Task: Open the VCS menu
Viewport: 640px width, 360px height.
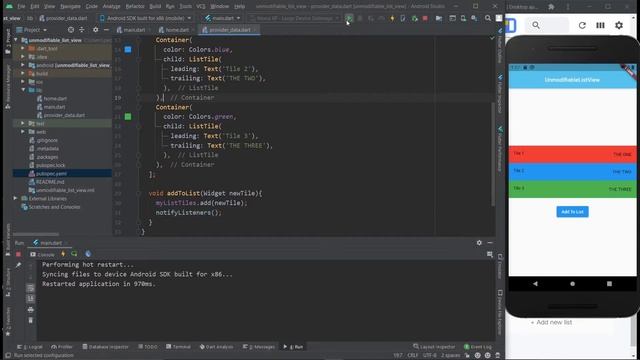Action: pos(200,7)
